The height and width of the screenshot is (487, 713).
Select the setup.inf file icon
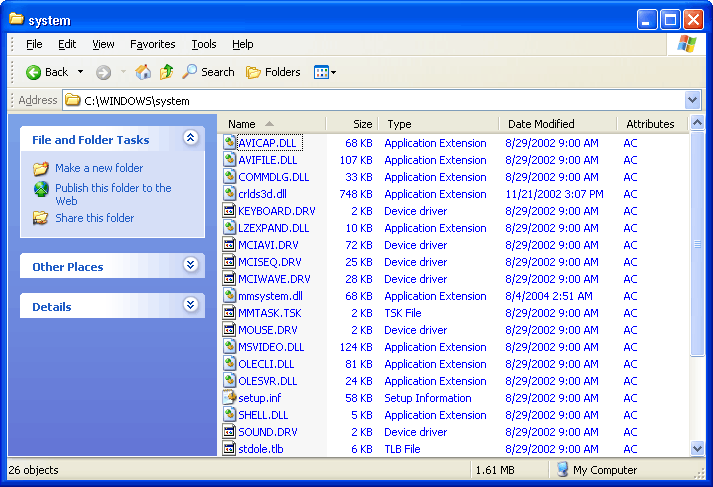[x=230, y=397]
